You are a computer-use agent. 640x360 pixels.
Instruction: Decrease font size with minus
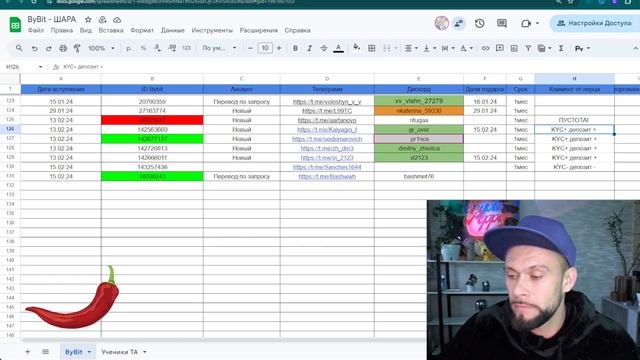[250, 48]
